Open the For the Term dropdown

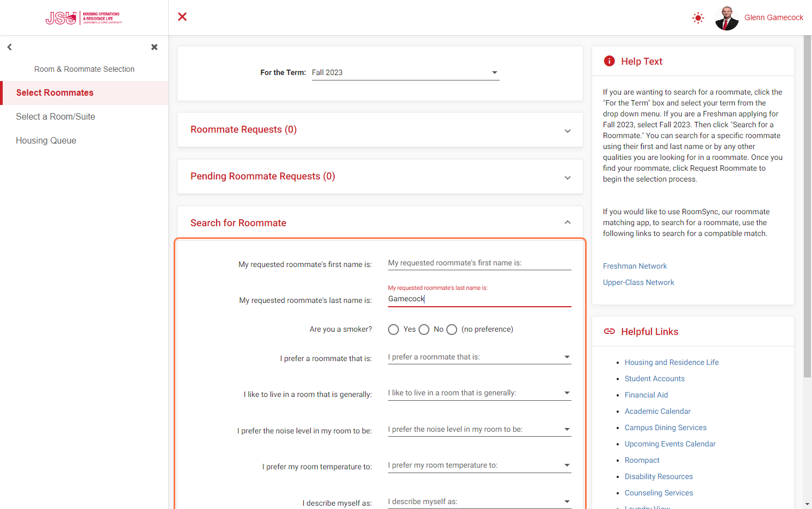[405, 72]
